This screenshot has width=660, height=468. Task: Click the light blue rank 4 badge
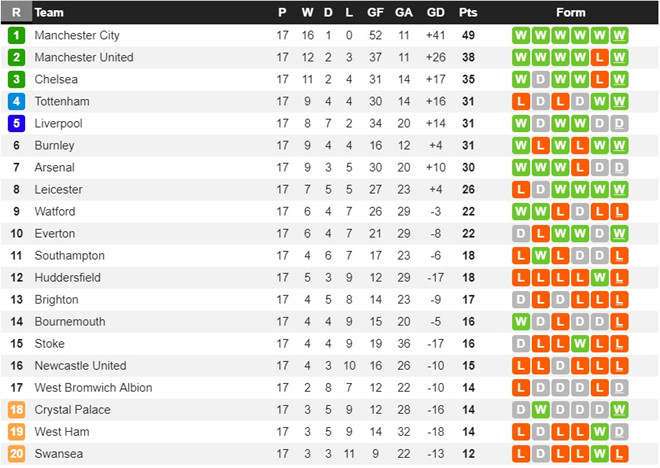(x=16, y=101)
